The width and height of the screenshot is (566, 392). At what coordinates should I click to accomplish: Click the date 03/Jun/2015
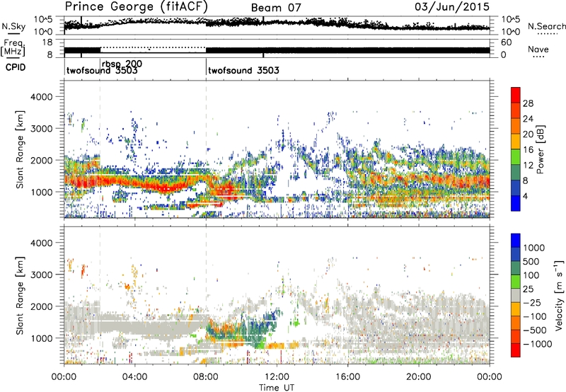(x=452, y=6)
